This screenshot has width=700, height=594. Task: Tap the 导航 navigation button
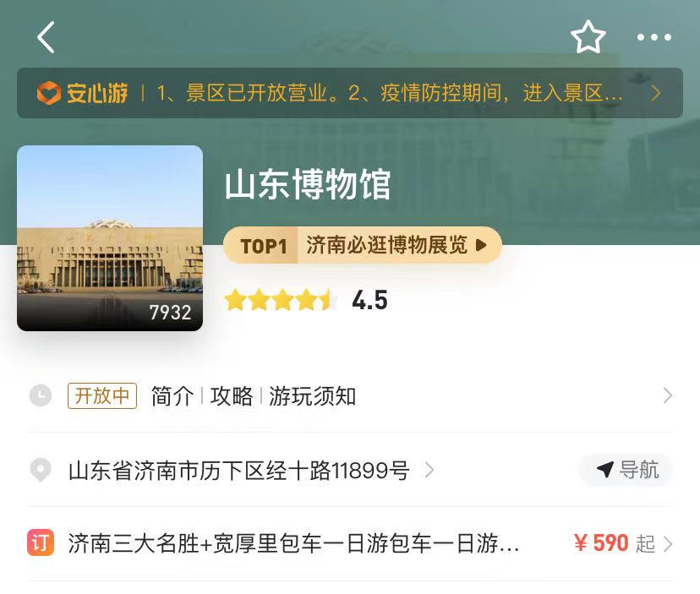pyautogui.click(x=626, y=470)
